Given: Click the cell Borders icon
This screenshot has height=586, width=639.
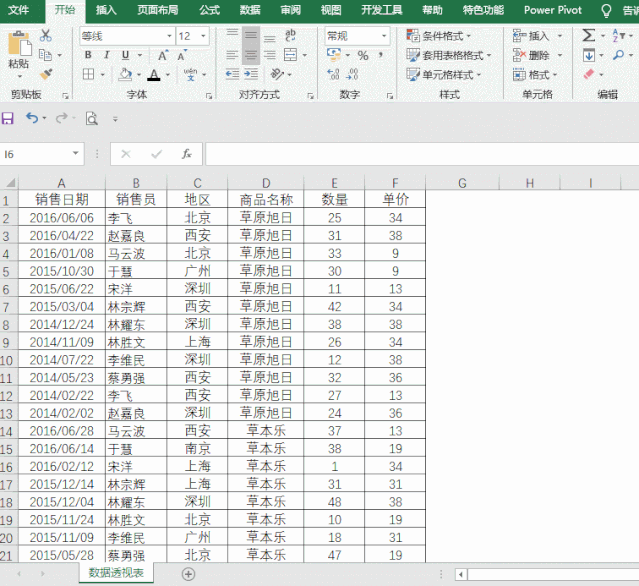Looking at the screenshot, I should [88, 74].
